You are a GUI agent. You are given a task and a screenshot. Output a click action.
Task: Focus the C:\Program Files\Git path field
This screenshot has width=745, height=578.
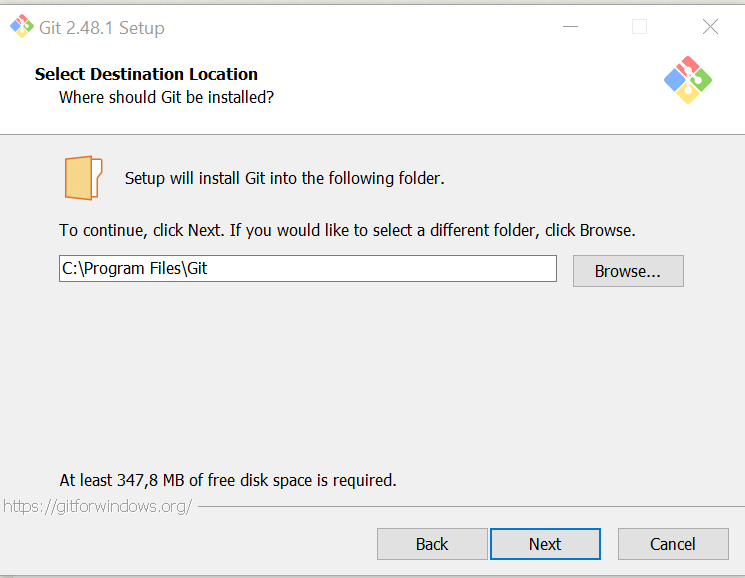point(308,268)
